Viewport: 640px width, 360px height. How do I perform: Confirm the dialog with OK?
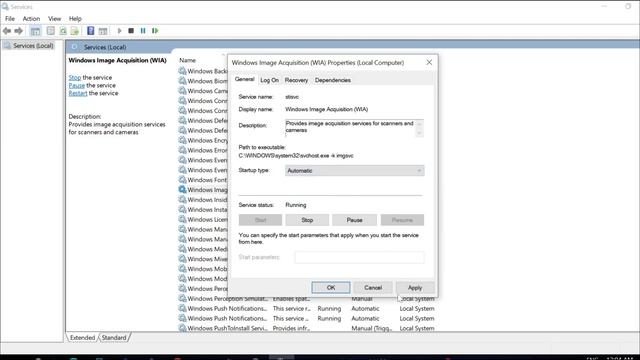[331, 288]
